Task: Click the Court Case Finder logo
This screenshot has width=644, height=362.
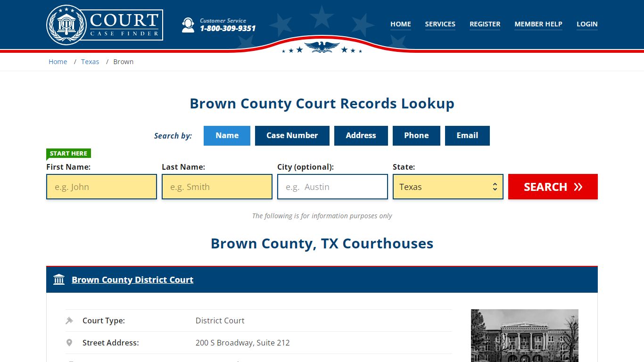Action: click(105, 25)
